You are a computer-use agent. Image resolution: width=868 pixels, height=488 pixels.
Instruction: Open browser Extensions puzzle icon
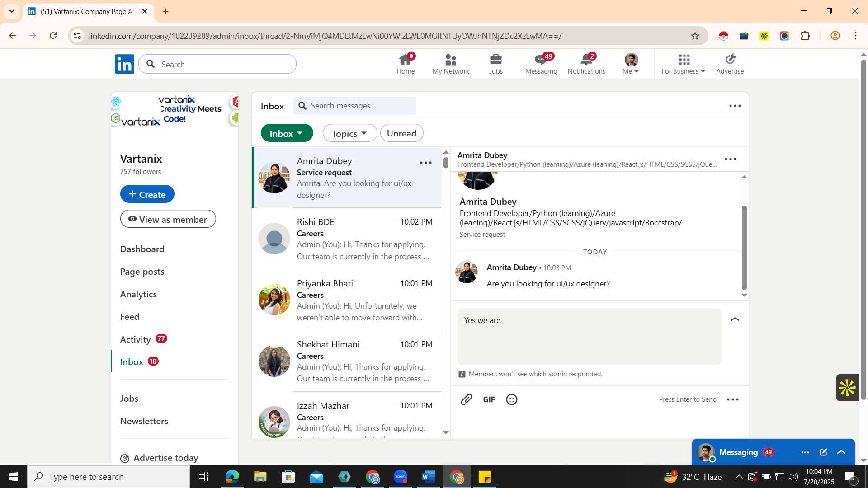point(805,36)
